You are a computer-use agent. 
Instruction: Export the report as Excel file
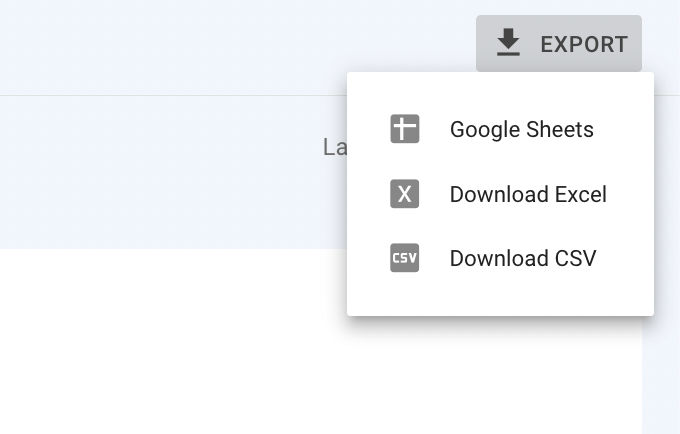point(500,194)
